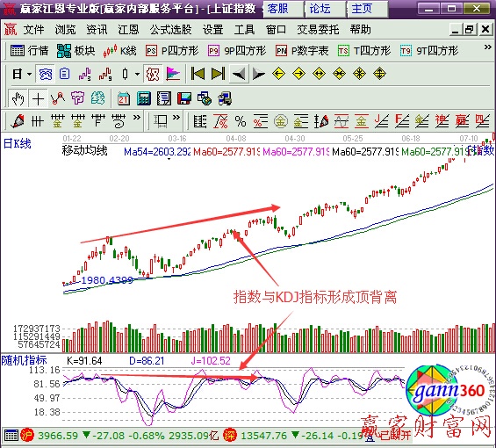Open the 公式选股 menu
Screen dimensions: 496x448
point(171,30)
